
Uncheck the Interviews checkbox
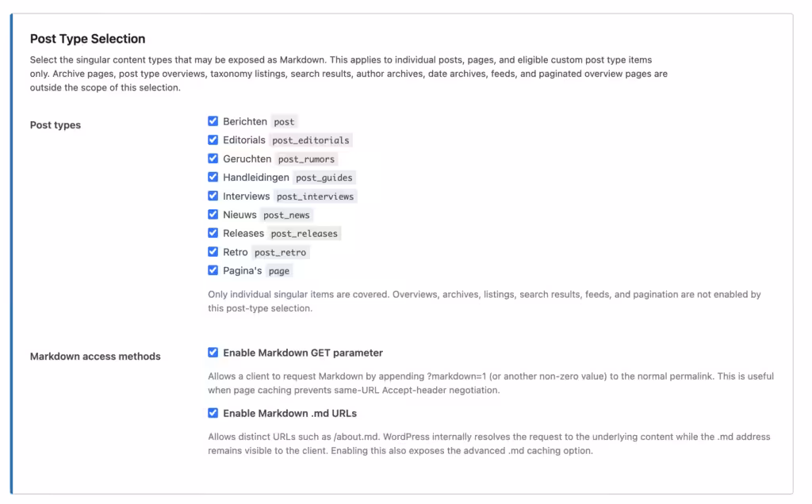[213, 196]
